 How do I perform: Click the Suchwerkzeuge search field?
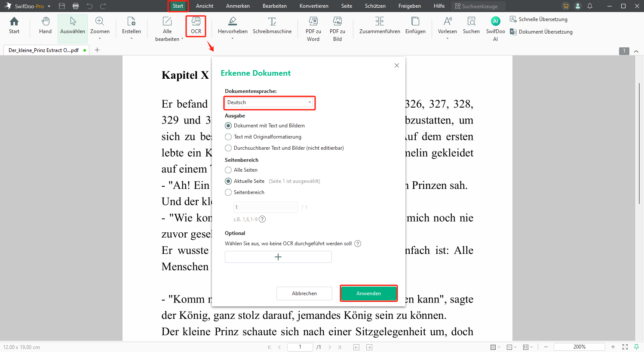(x=479, y=6)
